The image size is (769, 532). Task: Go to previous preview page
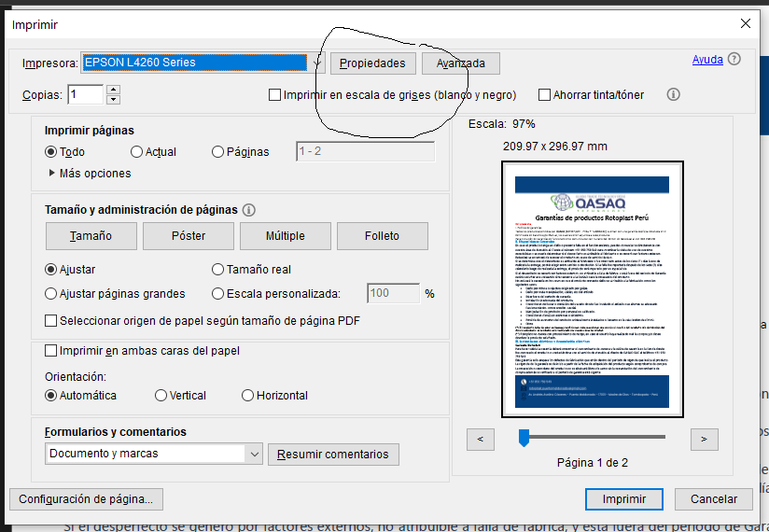coord(481,439)
